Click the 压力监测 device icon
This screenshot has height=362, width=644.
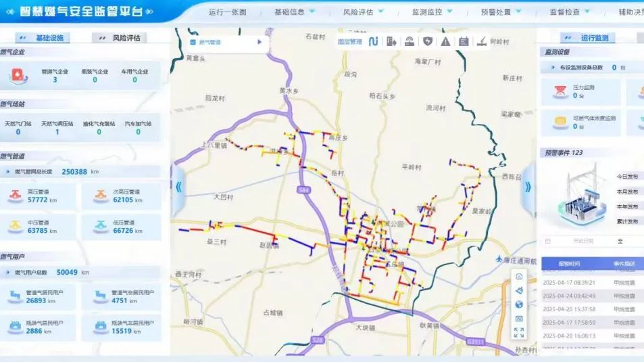tap(560, 91)
